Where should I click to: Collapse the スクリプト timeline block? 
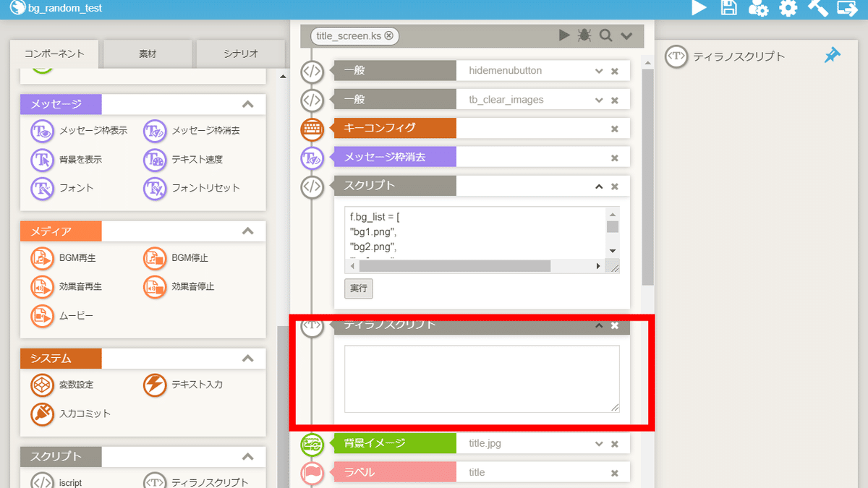pyautogui.click(x=599, y=187)
